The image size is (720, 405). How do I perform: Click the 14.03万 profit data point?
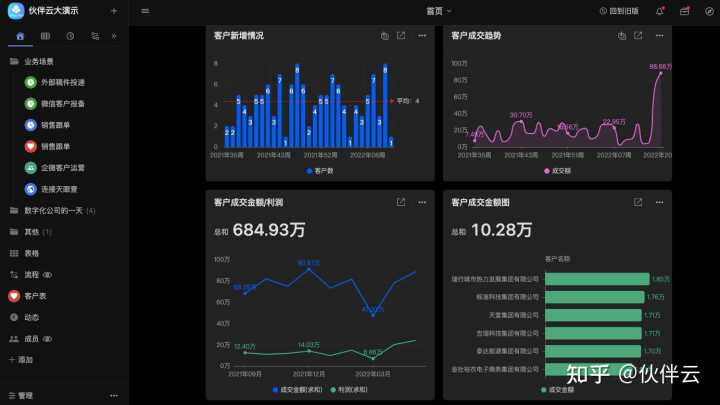(309, 350)
